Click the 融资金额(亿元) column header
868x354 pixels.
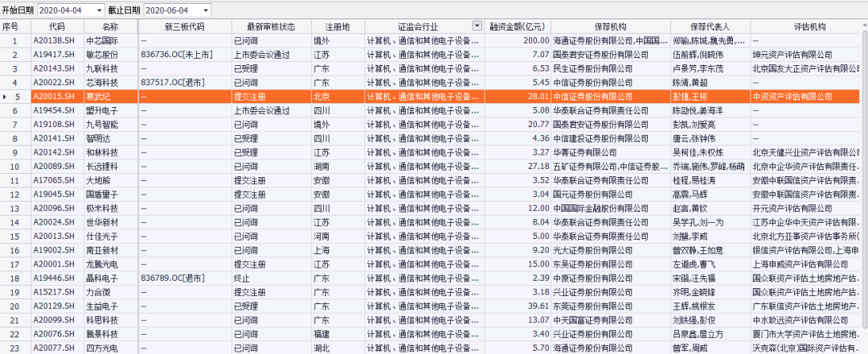[518, 27]
